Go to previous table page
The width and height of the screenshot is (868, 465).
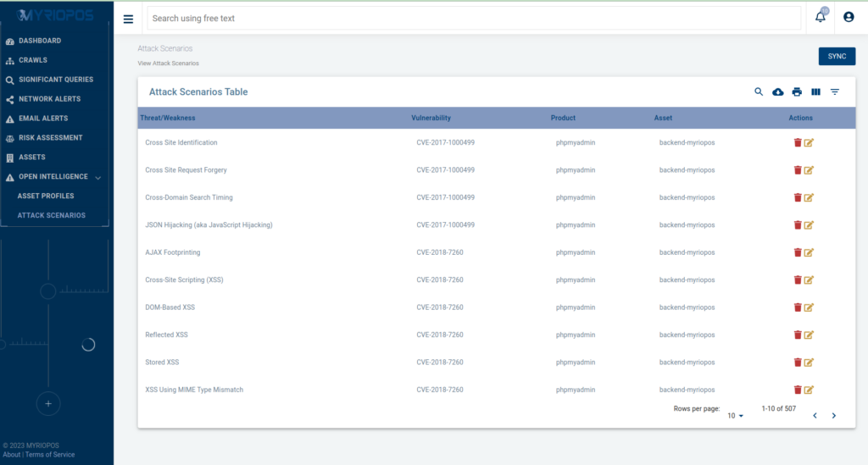click(815, 416)
